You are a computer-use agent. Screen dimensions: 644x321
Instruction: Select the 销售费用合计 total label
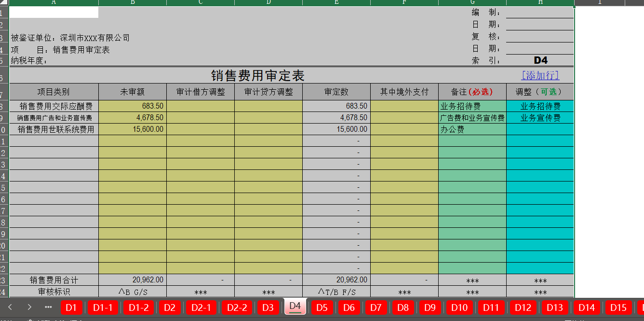(x=54, y=280)
